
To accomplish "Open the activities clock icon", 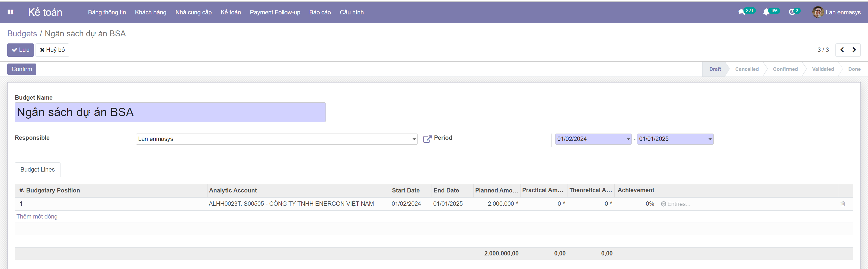I will 792,12.
